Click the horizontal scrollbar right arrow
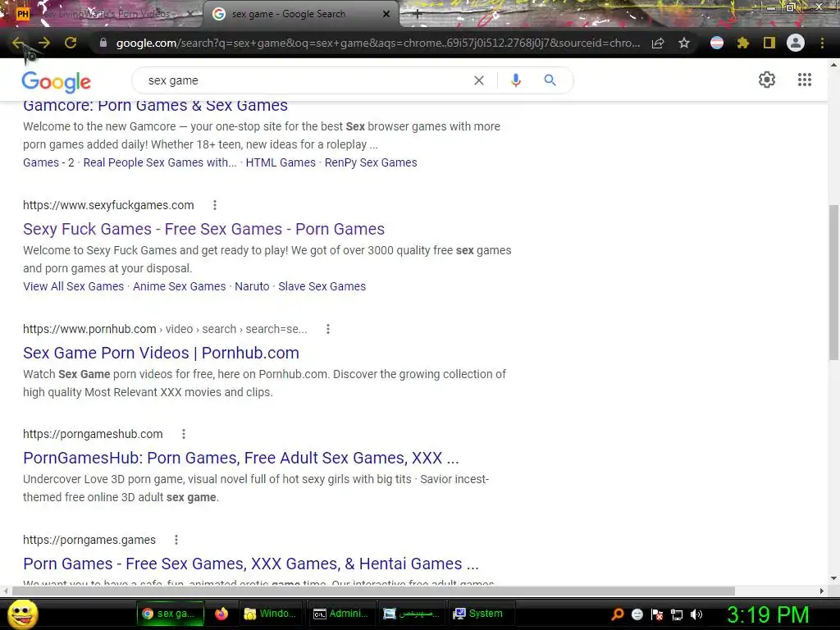The image size is (840, 630). click(822, 591)
